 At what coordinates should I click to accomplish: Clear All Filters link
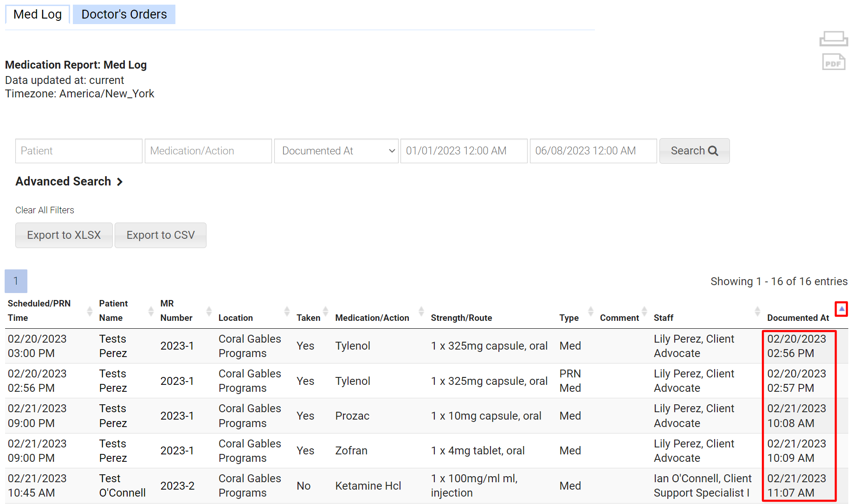click(x=45, y=210)
